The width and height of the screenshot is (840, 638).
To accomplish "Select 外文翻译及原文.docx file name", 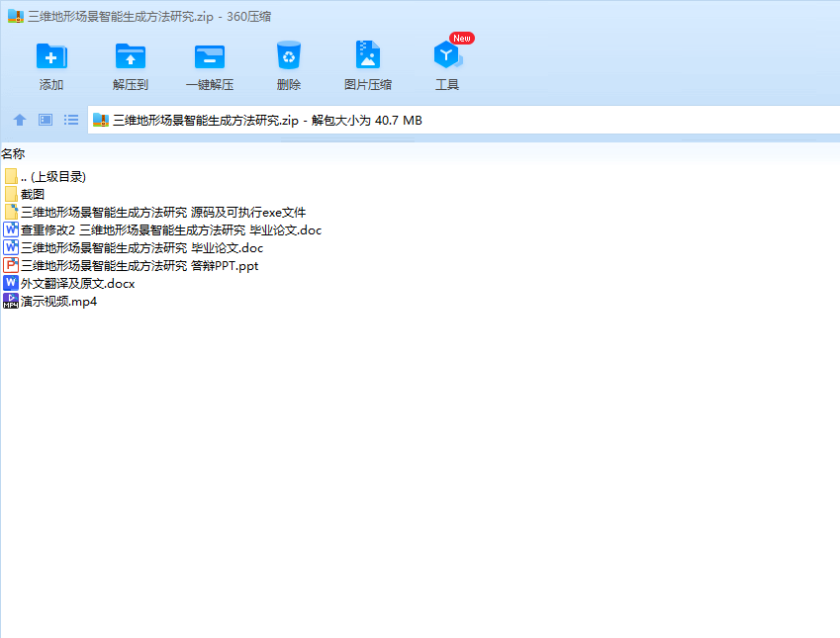I will tap(78, 283).
